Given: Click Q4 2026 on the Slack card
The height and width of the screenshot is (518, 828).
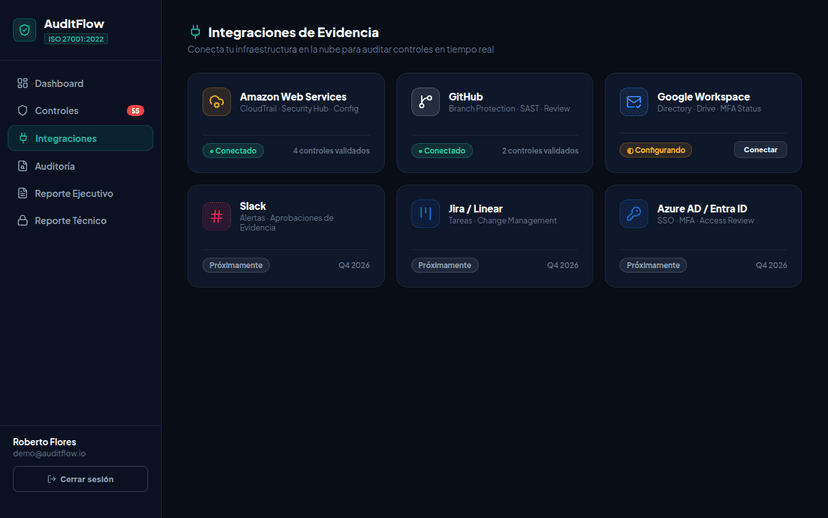Looking at the screenshot, I should click(x=354, y=265).
